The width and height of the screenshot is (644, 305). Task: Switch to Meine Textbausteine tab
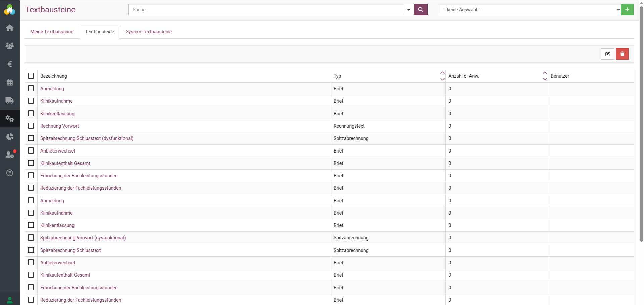point(52,32)
